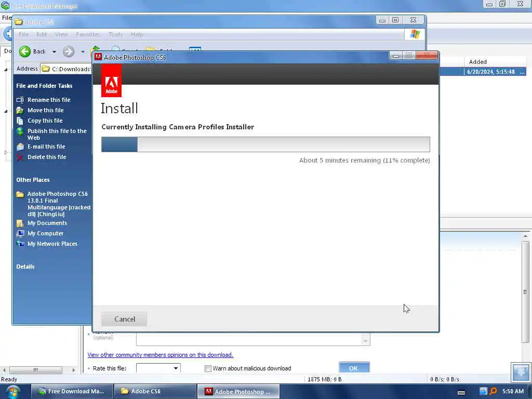Click the E-mail this file icon
This screenshot has height=399, width=532.
(x=20, y=147)
